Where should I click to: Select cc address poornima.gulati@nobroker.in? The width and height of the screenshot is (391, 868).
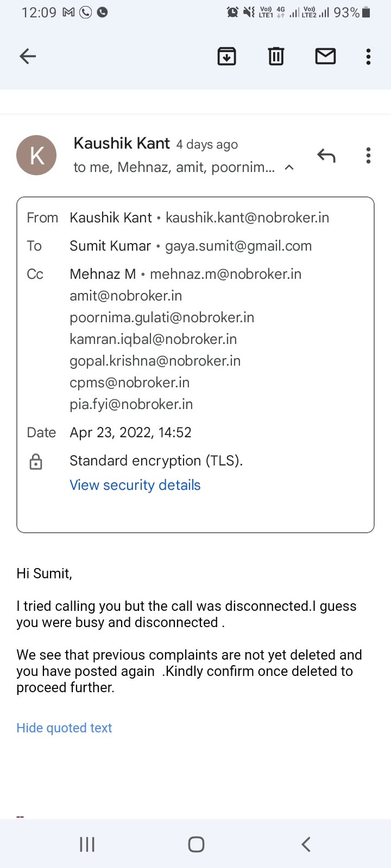162,317
